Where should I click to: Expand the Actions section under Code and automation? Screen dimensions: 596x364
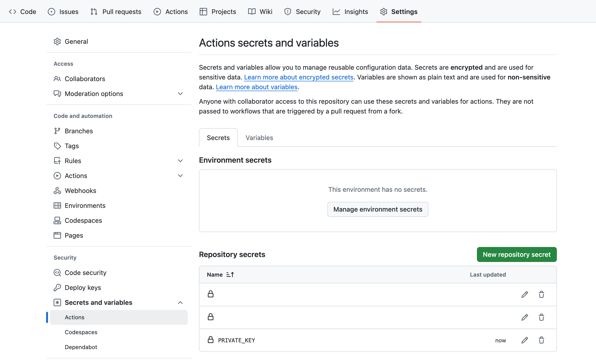click(180, 175)
